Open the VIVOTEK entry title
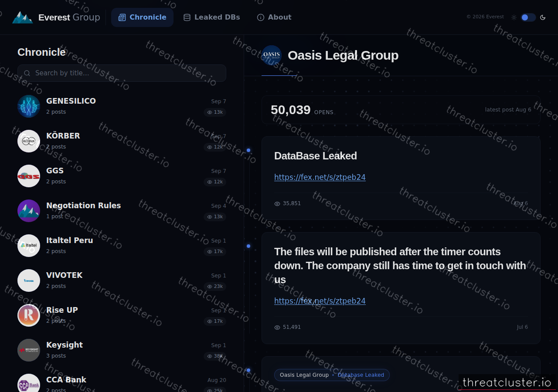Image resolution: width=558 pixels, height=392 pixels. click(65, 275)
